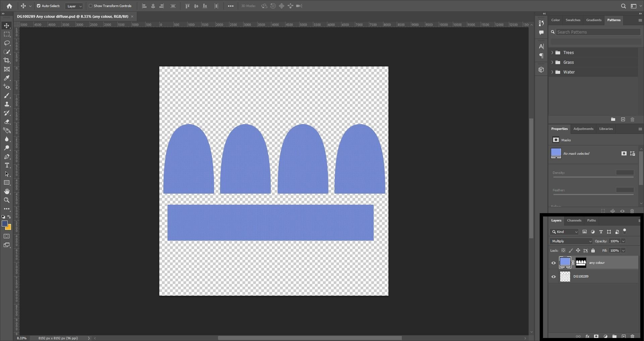Viewport: 644px width, 341px height.
Task: Switch to the Channels tab
Action: [x=574, y=221]
